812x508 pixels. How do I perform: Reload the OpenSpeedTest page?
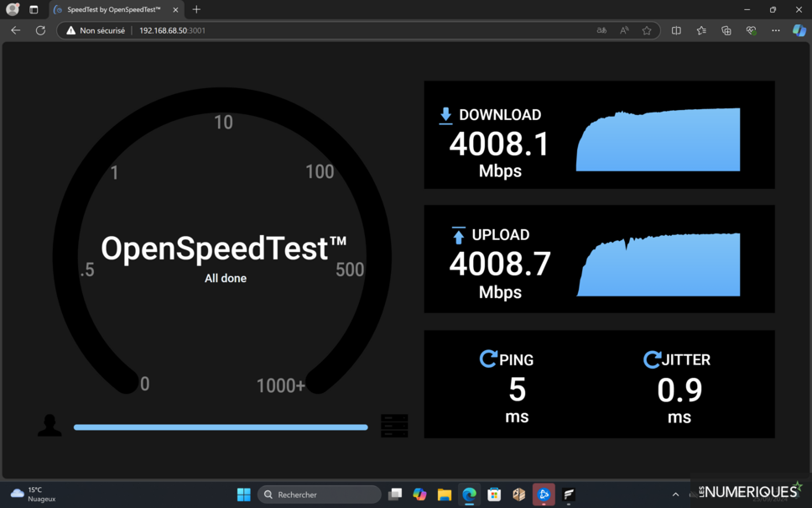40,30
